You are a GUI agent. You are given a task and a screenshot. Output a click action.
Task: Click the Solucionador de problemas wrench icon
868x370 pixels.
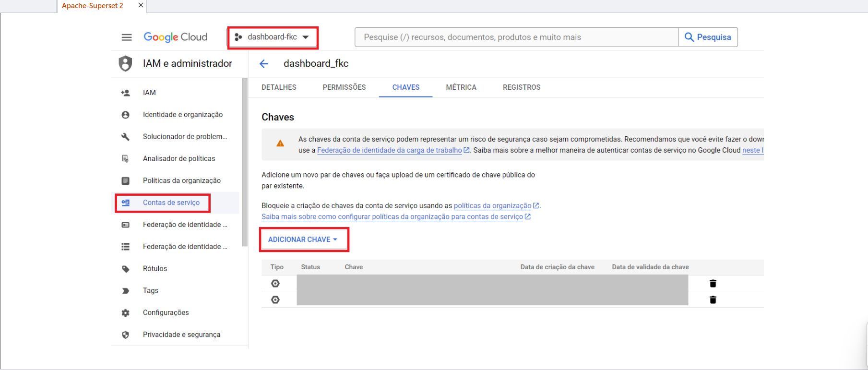126,137
